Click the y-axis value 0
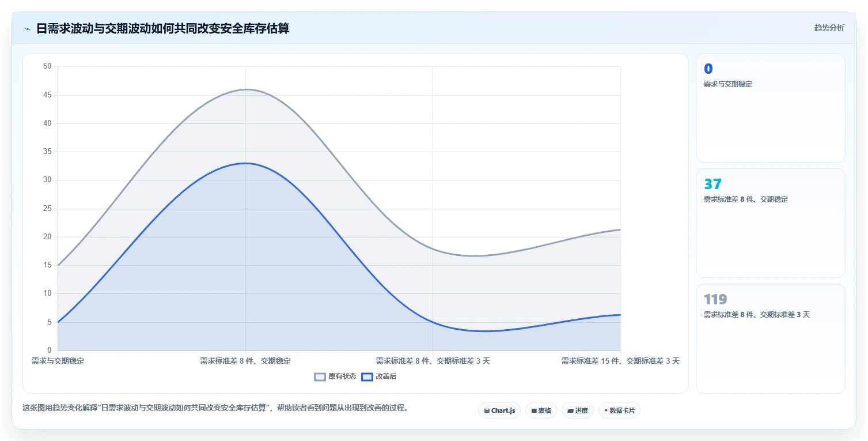 [50, 350]
